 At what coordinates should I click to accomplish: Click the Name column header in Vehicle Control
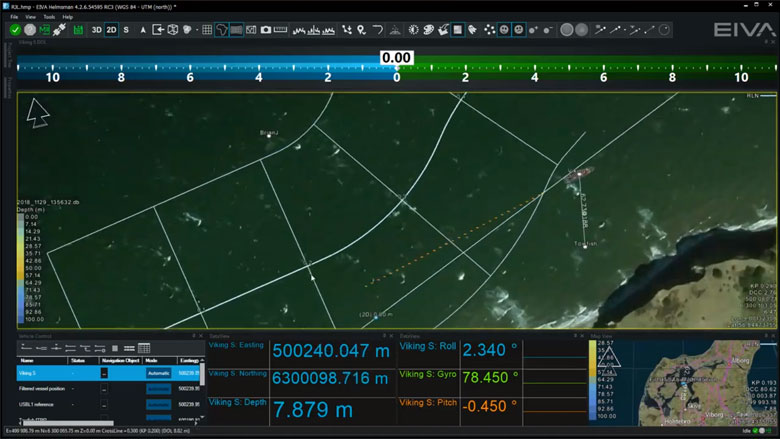tap(27, 360)
